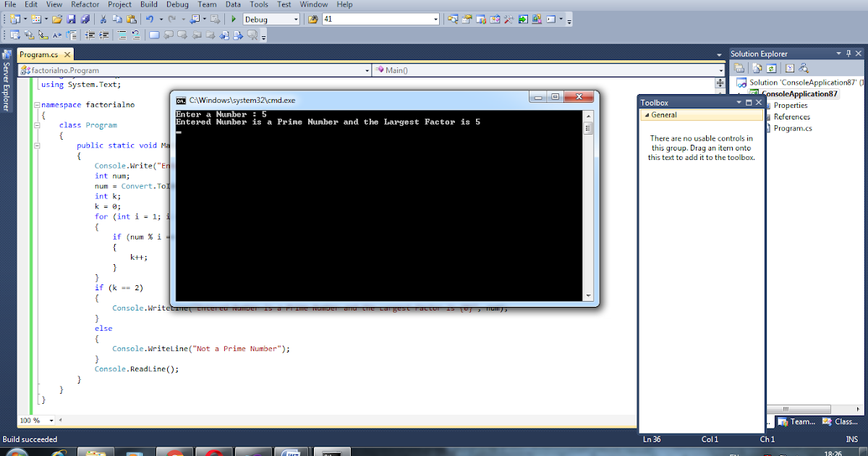
Task: Switch to the Program.cs tab
Action: pyautogui.click(x=40, y=54)
